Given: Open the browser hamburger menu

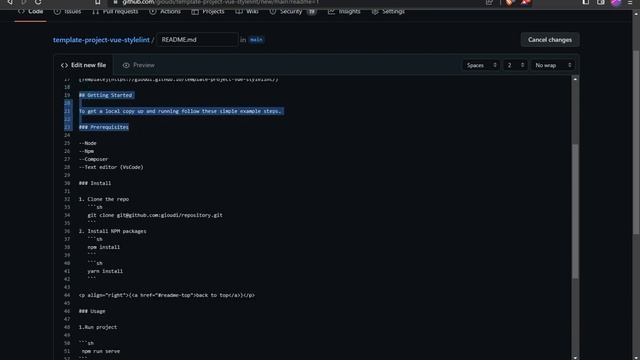Looking at the screenshot, I should coord(630,2).
